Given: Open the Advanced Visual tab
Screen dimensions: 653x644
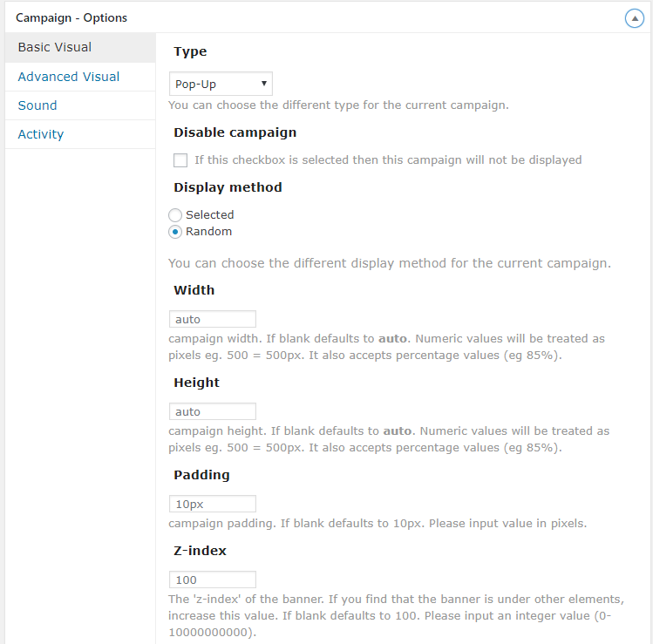Looking at the screenshot, I should pyautogui.click(x=69, y=77).
